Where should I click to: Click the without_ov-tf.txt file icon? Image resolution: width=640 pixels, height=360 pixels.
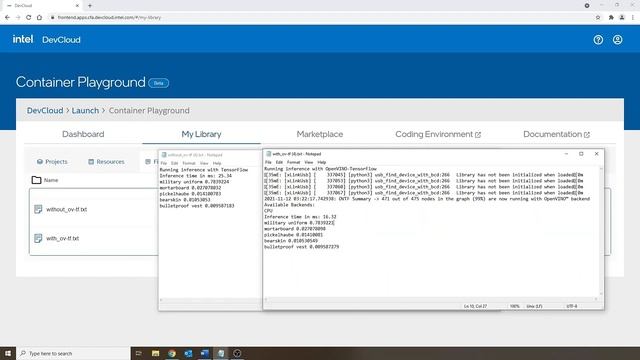point(38,209)
